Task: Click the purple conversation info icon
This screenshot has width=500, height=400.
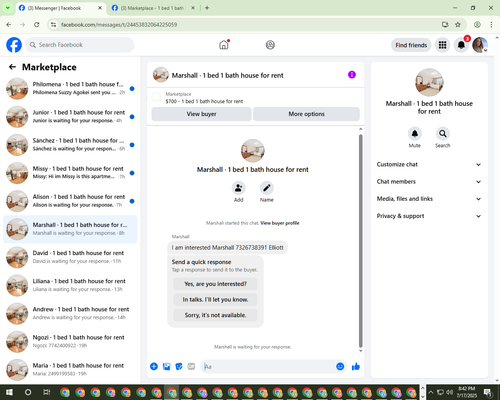Action: tap(352, 75)
